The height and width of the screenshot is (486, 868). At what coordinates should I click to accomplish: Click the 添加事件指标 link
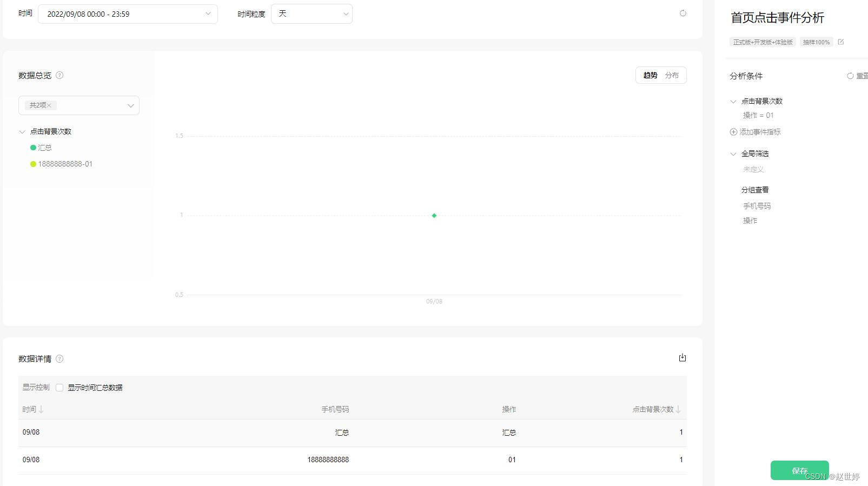click(x=760, y=132)
